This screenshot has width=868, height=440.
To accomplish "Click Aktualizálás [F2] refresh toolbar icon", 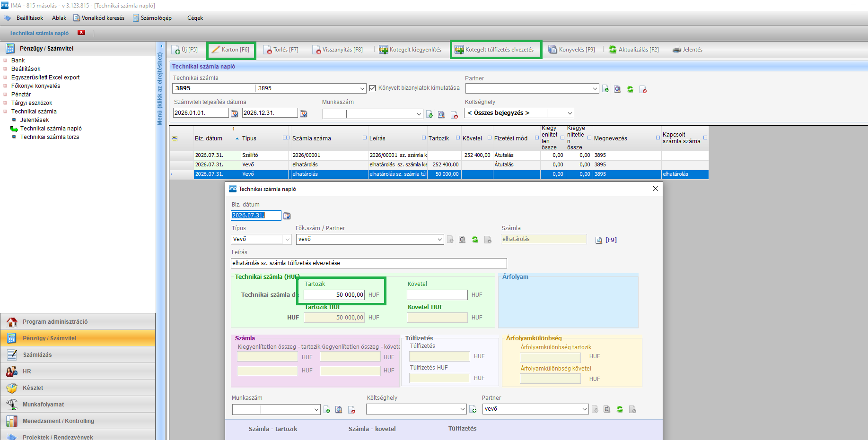I will tap(613, 50).
